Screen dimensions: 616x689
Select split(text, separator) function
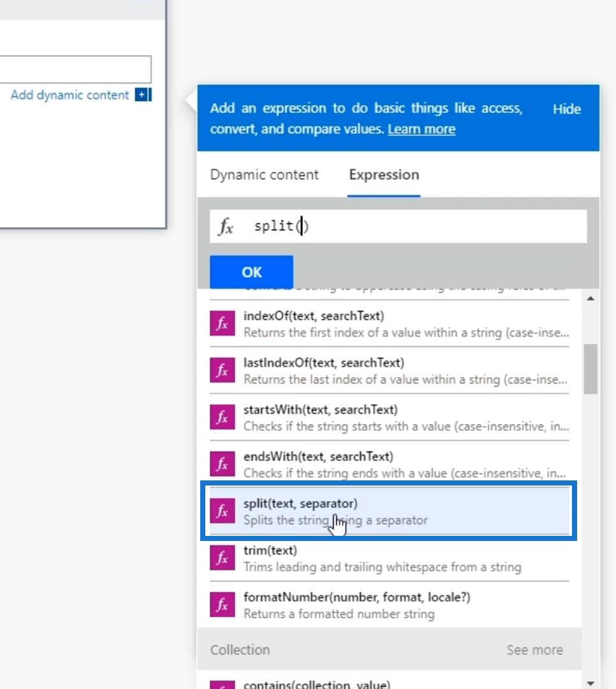389,511
